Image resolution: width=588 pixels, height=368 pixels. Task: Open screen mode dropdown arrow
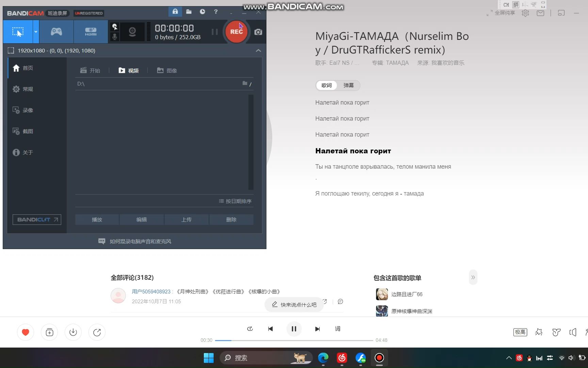[x=36, y=32]
